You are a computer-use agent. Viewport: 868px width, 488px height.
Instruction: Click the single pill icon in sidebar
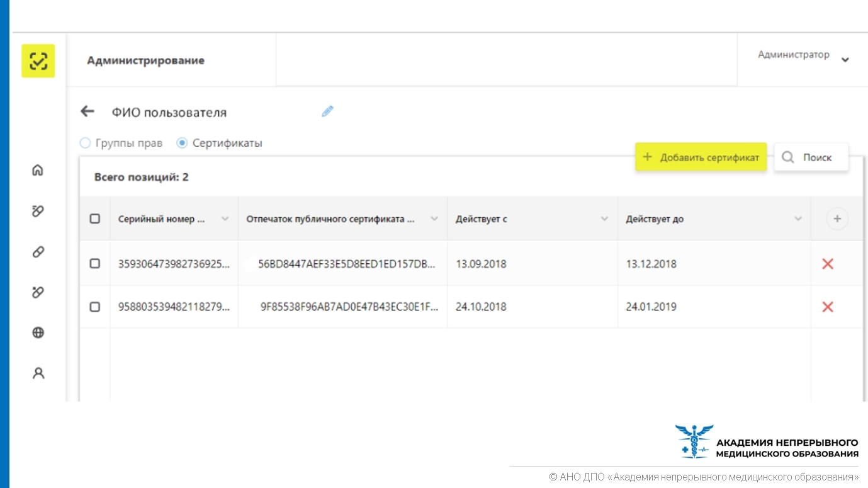pyautogui.click(x=38, y=252)
